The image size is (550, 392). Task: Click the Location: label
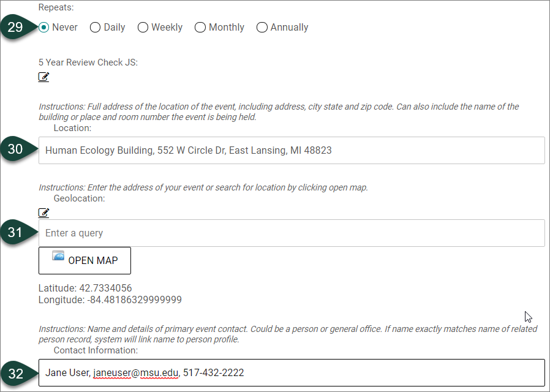72,128
